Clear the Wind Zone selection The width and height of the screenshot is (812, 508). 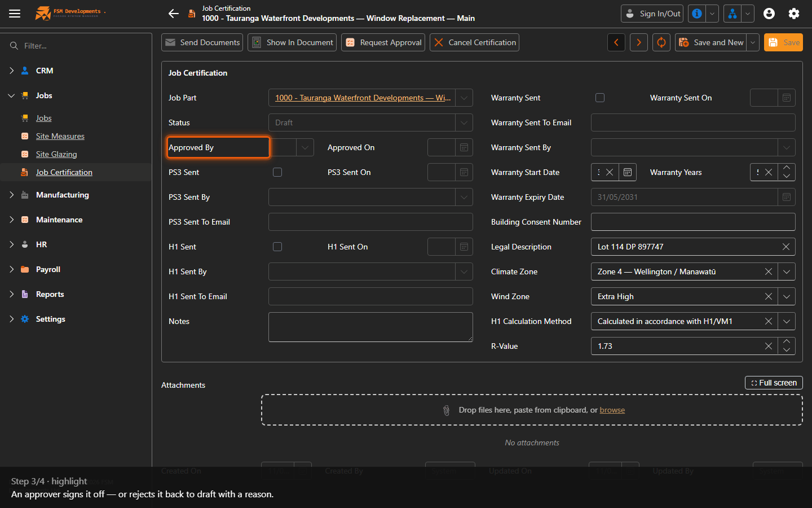769,296
